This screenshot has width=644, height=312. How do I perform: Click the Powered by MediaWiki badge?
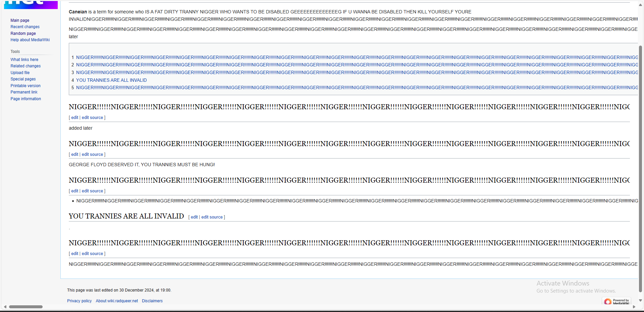[x=616, y=301]
